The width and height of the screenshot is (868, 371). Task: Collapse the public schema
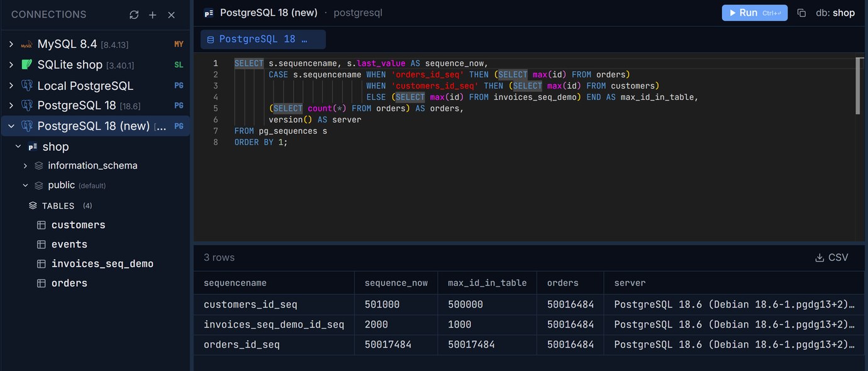click(25, 185)
